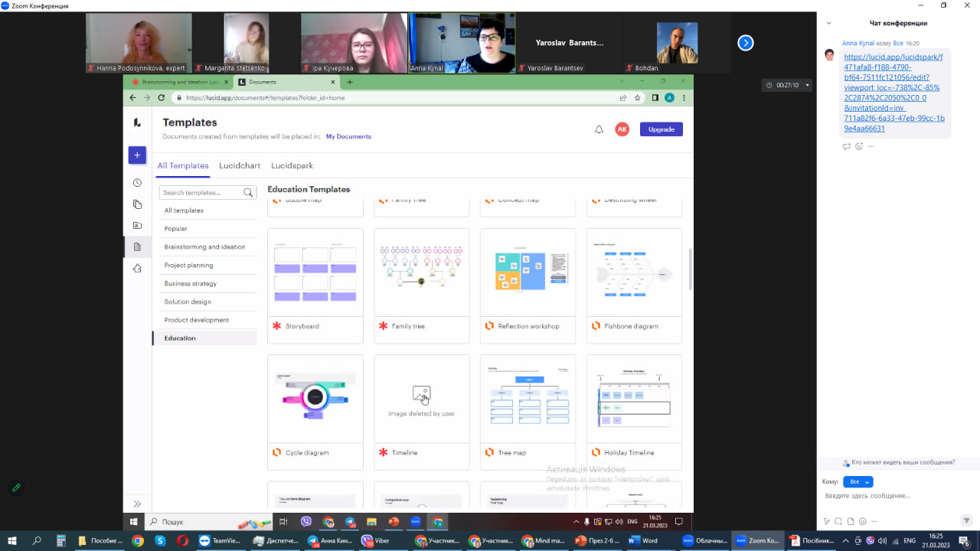Click the send message arrow in chat
The height and width of the screenshot is (551, 980).
click(x=965, y=520)
